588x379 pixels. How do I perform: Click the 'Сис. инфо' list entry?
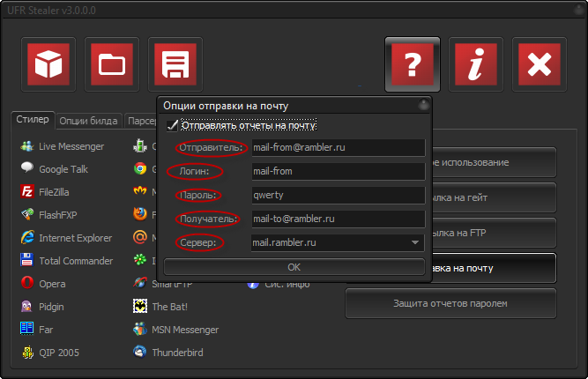pos(279,284)
